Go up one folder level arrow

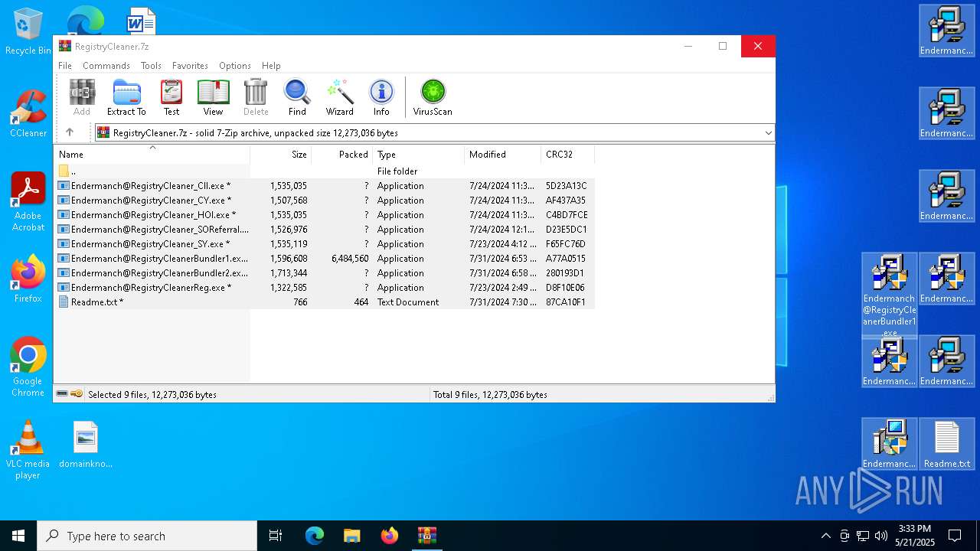click(70, 132)
